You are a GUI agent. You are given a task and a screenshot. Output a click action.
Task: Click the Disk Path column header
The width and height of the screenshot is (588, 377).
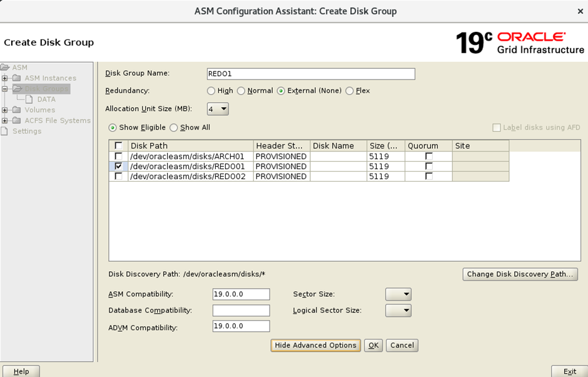pyautogui.click(x=191, y=146)
